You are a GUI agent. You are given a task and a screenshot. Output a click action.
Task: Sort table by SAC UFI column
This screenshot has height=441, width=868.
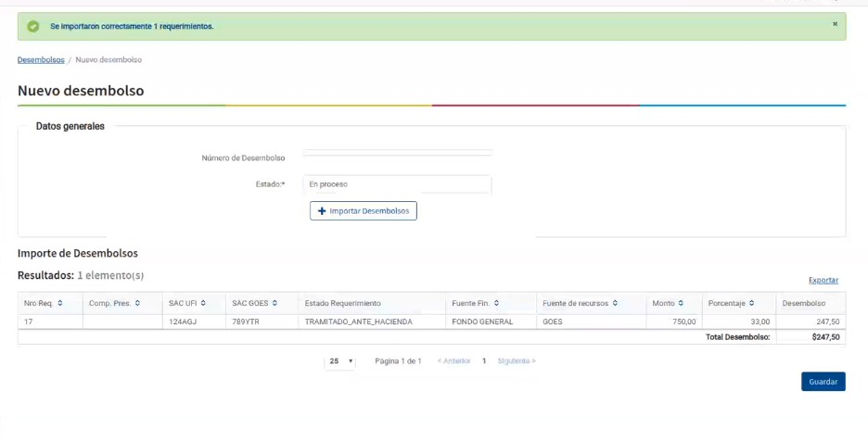pyautogui.click(x=202, y=303)
